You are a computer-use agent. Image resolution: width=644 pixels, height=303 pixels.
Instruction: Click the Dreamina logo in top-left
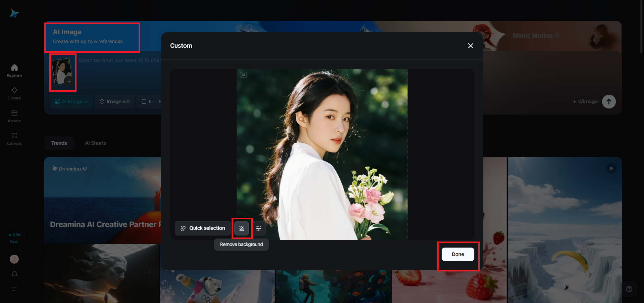(x=14, y=13)
